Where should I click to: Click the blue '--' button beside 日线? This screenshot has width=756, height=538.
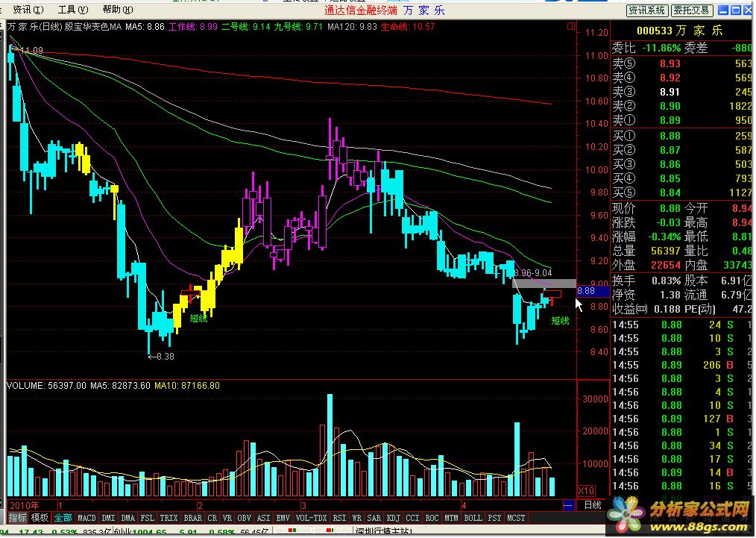tap(568, 505)
